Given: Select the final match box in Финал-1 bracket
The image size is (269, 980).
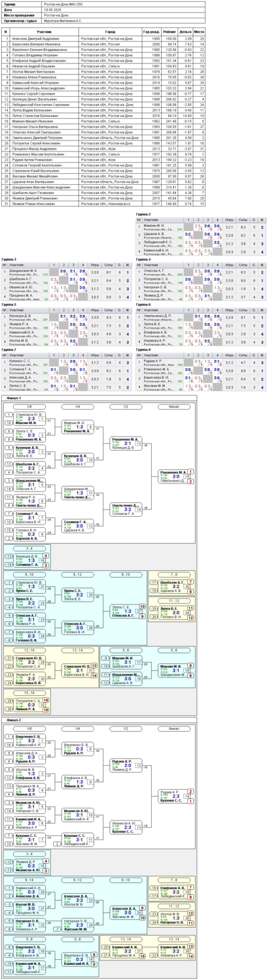Looking at the screenshot, I should pyautogui.click(x=174, y=476).
